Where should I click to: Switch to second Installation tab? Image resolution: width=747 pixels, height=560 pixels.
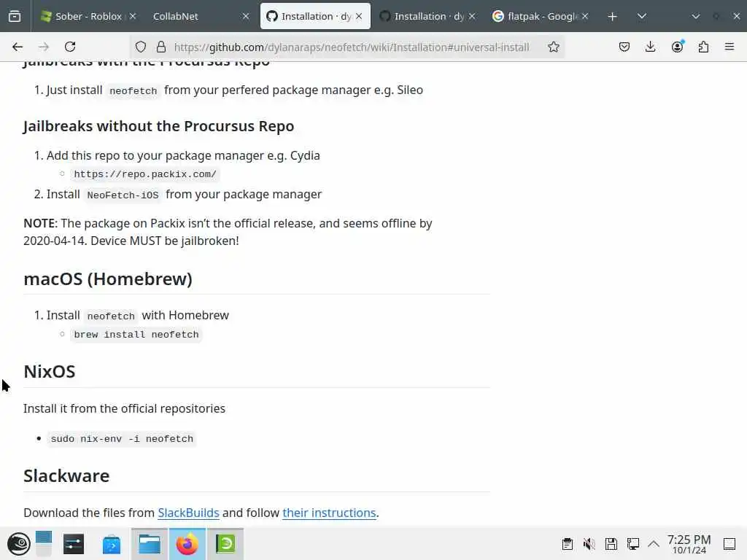pos(427,16)
